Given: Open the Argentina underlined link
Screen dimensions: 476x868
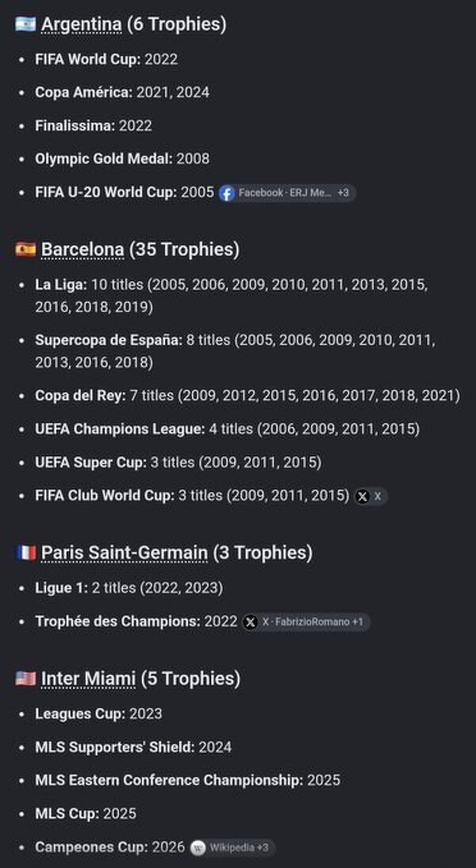Looking at the screenshot, I should click(x=82, y=25).
